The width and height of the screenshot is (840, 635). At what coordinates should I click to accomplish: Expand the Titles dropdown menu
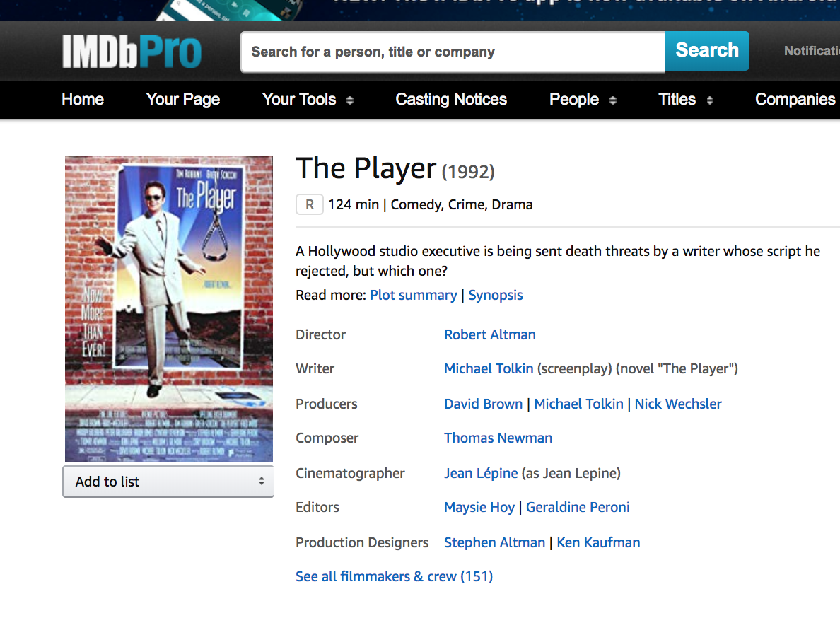point(685,99)
